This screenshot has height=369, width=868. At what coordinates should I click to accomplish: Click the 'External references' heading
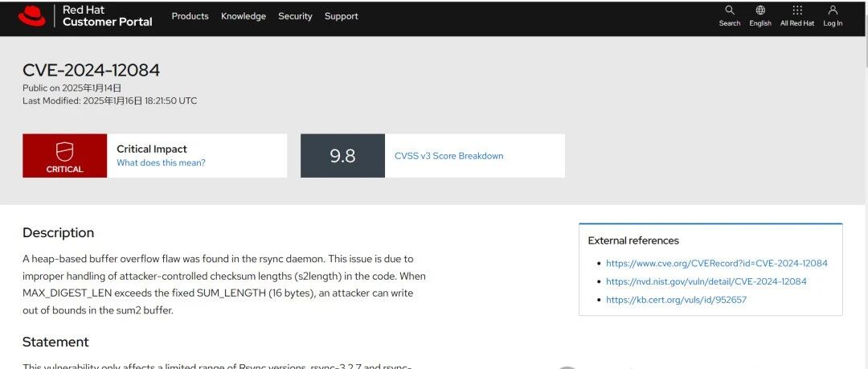tap(633, 240)
